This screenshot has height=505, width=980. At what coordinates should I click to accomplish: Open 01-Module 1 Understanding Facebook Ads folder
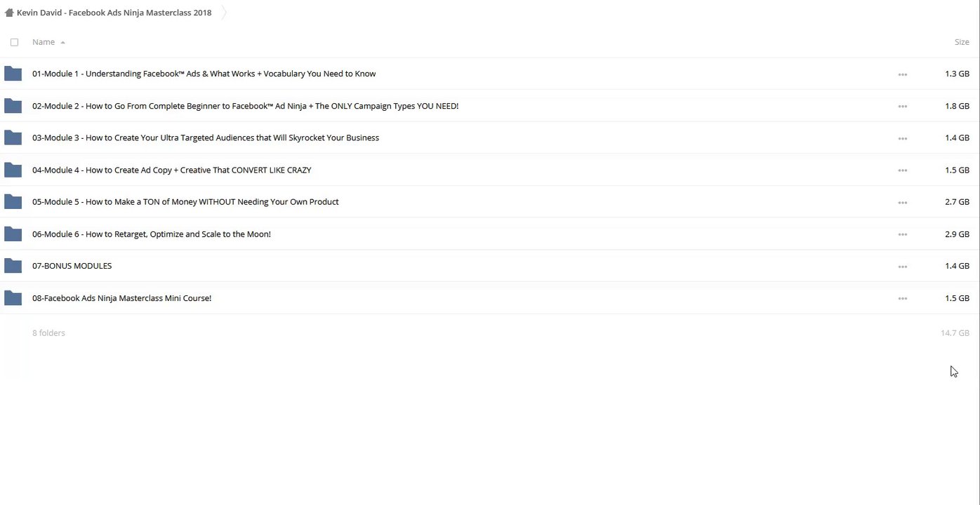(204, 74)
